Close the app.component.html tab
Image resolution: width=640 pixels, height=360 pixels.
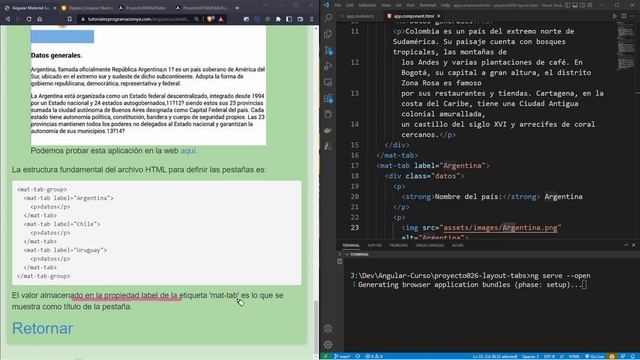tap(438, 16)
